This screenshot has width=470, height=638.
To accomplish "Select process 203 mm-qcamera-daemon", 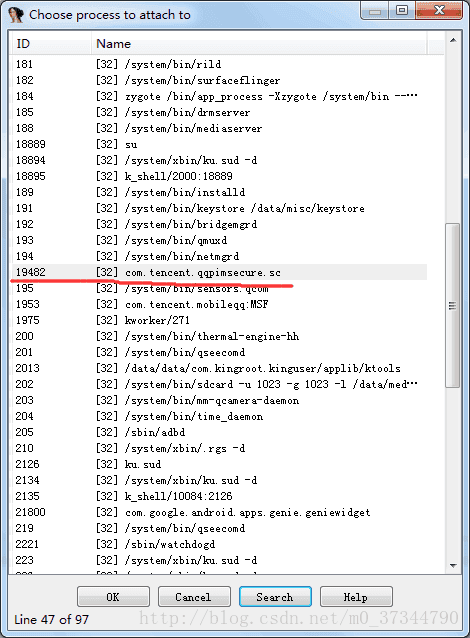I will [x=219, y=400].
